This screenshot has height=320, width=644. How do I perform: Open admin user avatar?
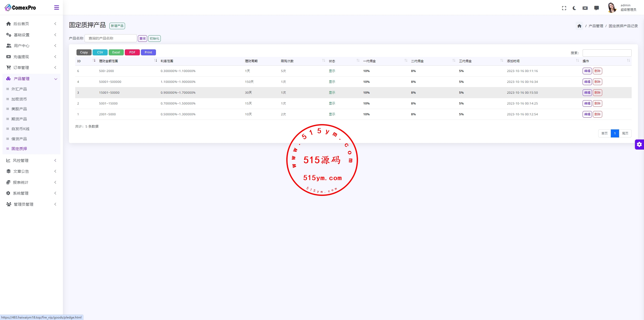coord(612,8)
